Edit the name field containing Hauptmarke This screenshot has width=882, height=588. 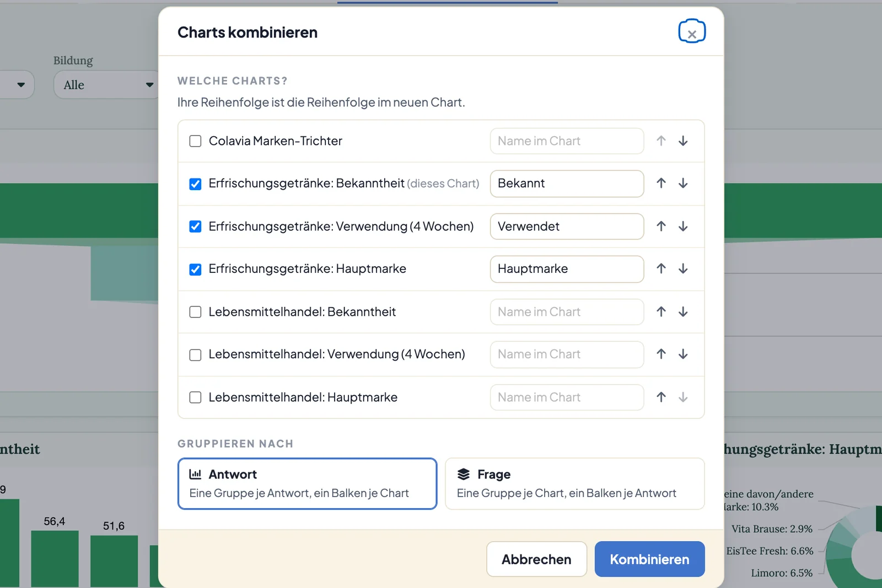tap(567, 269)
